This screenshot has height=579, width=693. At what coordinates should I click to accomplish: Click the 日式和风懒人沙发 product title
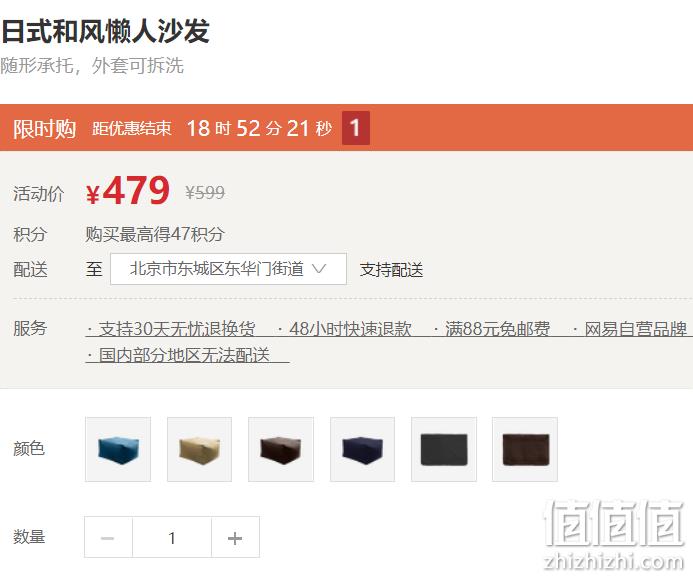[105, 31]
